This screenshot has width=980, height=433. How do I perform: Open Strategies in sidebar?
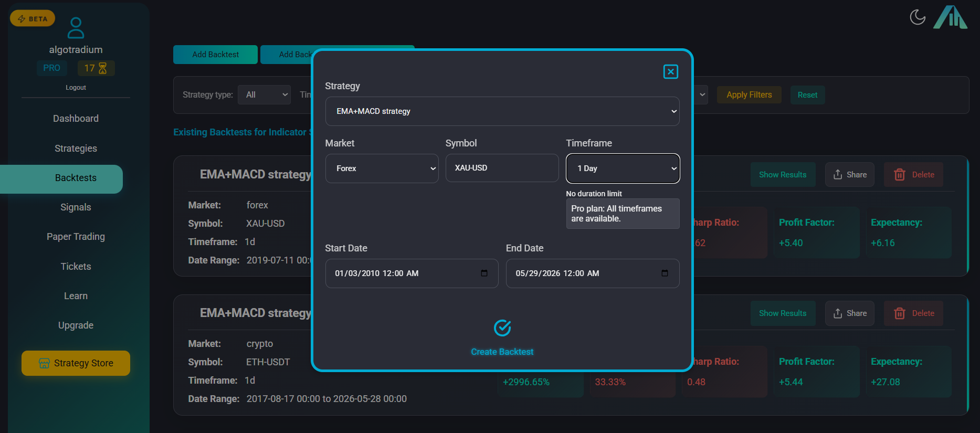tap(76, 149)
